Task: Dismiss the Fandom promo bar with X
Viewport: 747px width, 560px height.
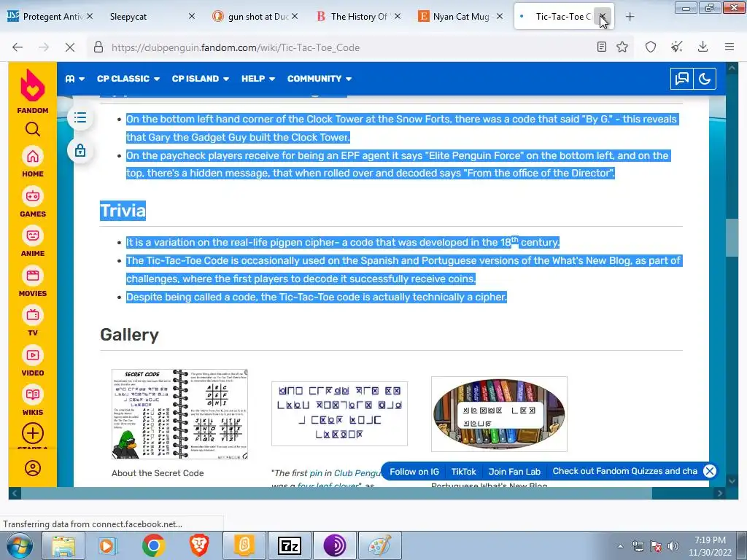Action: click(x=709, y=471)
